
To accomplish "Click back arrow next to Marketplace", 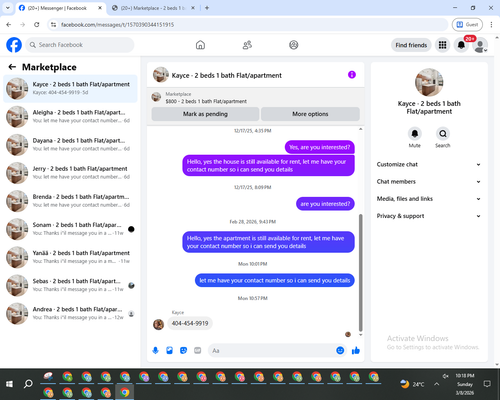I will (x=12, y=67).
